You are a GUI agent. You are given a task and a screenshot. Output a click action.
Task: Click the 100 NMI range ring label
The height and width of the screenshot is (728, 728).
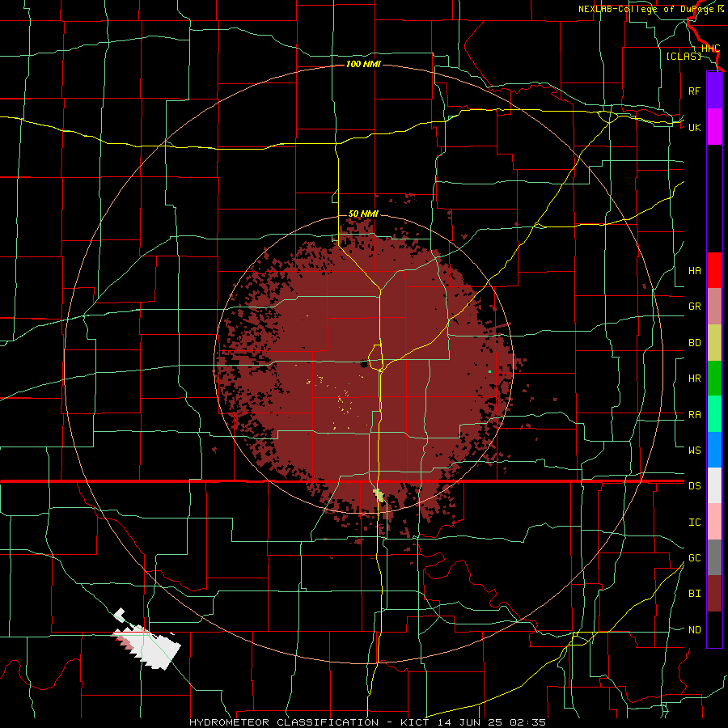click(363, 64)
